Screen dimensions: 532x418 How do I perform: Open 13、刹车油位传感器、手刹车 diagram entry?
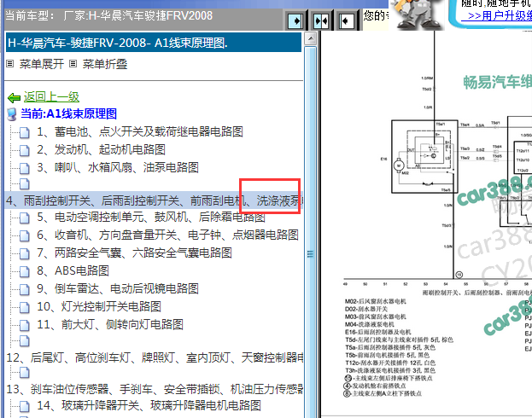click(x=155, y=390)
